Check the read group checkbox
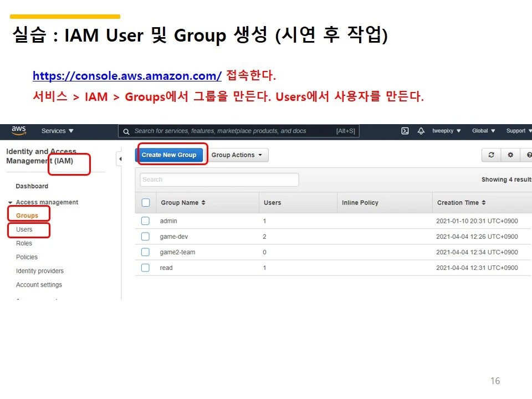The image size is (532, 399). pos(145,268)
